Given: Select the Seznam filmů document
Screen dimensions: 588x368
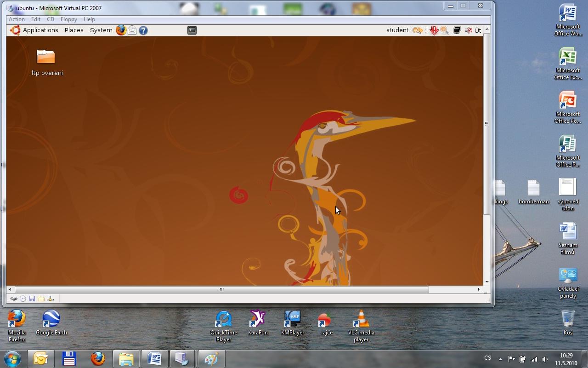Looking at the screenshot, I should 568,238.
